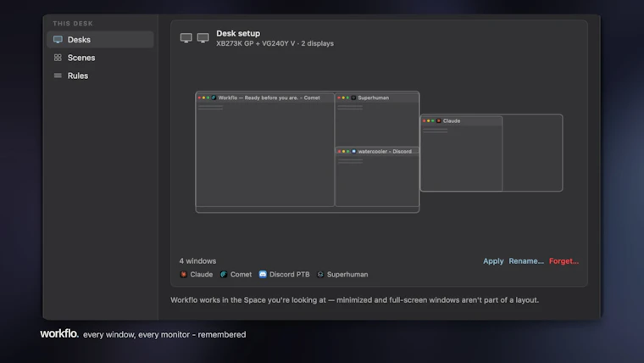
Task: Click the Scenes grid icon in the sidebar
Action: (58, 58)
